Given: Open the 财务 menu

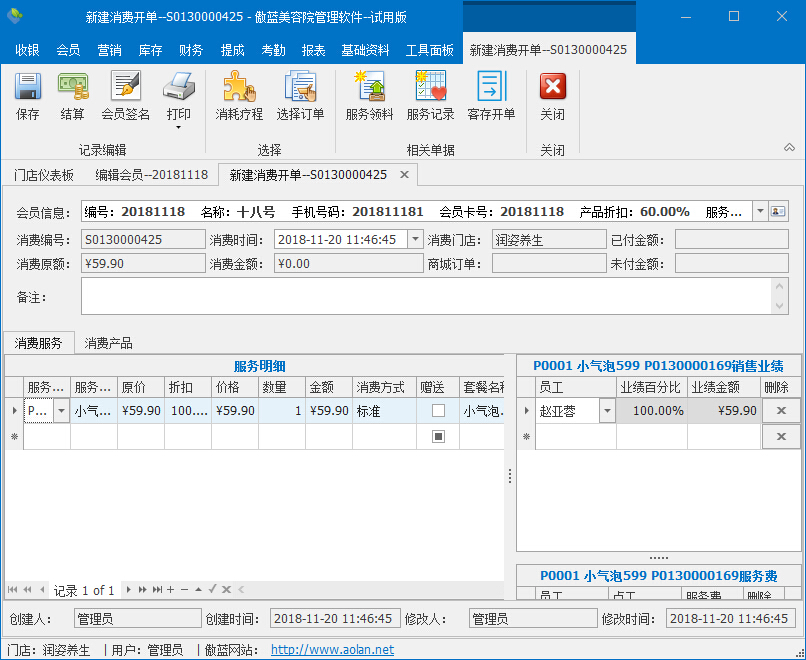Looking at the screenshot, I should coord(191,50).
